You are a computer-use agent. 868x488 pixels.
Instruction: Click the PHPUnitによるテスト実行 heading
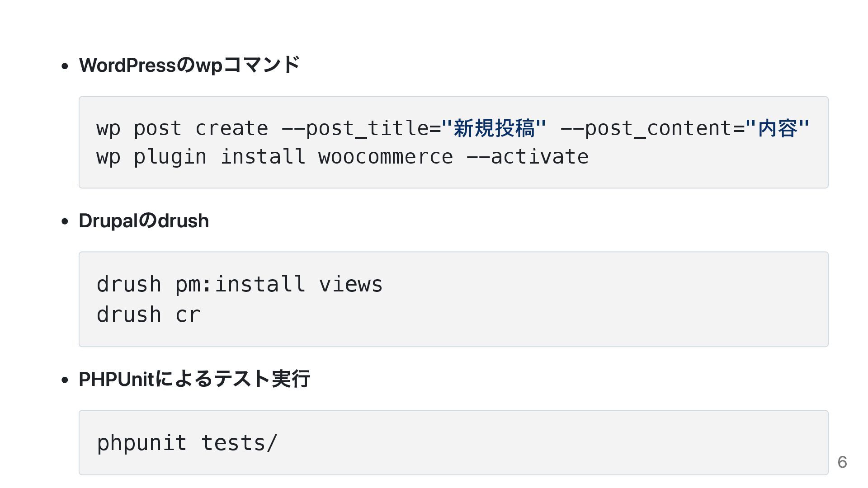click(x=194, y=379)
